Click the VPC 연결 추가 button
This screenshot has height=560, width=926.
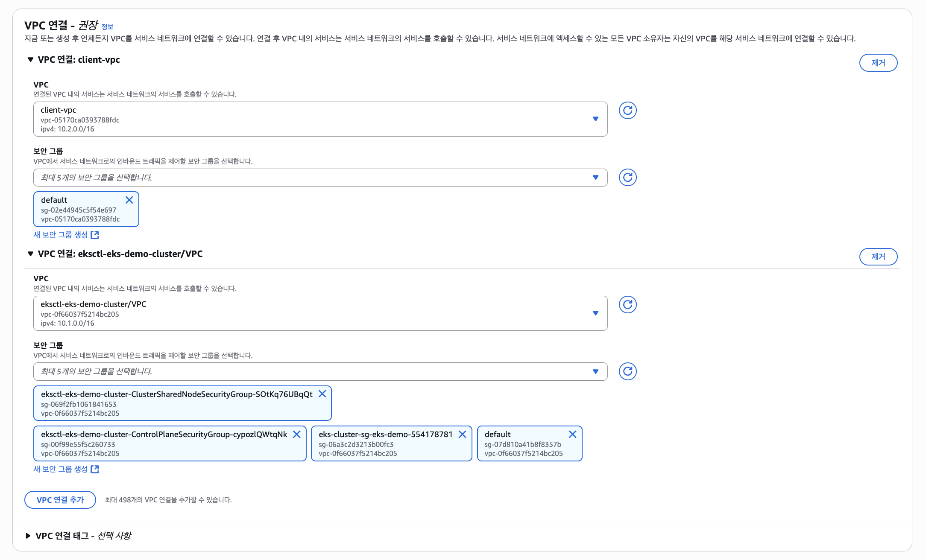pos(60,500)
